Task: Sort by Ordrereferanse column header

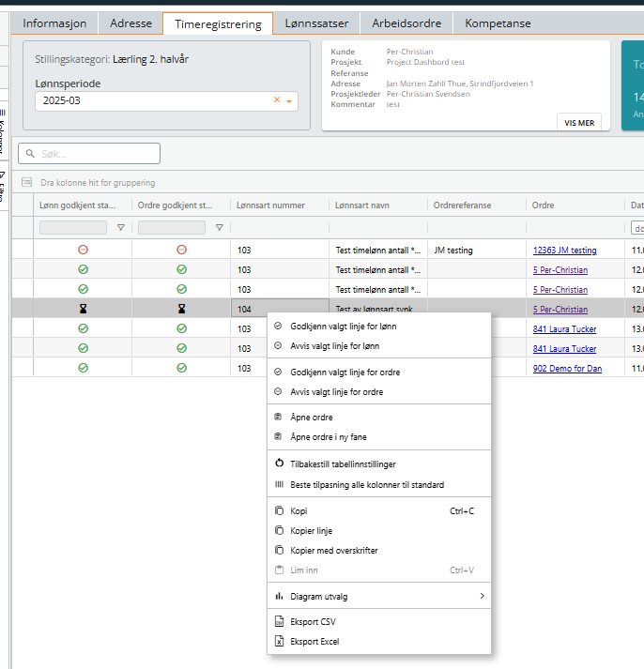Action: click(462, 205)
